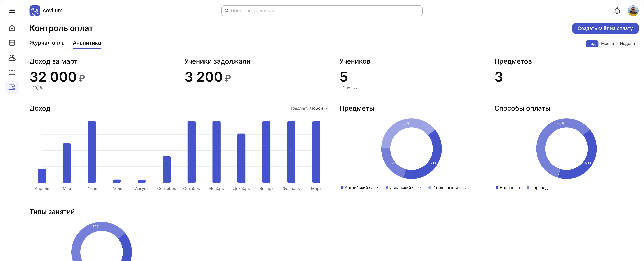The height and width of the screenshot is (261, 644).
Task: Toggle Английский язык legend item
Action: 359,188
